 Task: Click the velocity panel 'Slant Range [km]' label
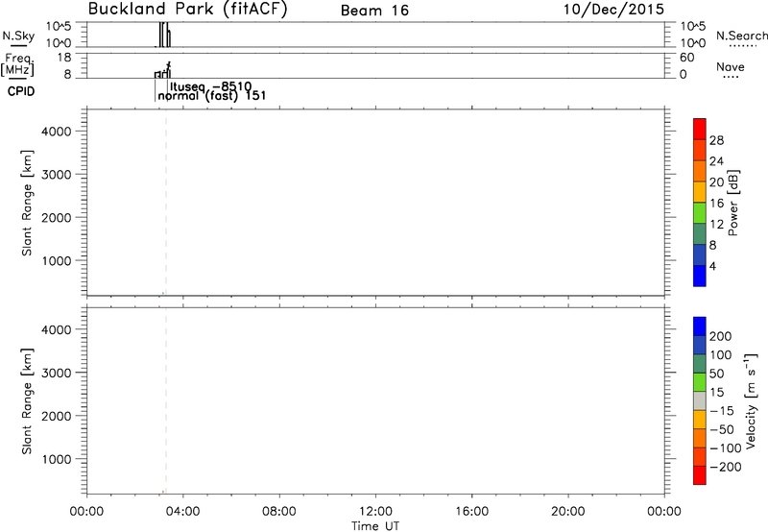(x=27, y=401)
